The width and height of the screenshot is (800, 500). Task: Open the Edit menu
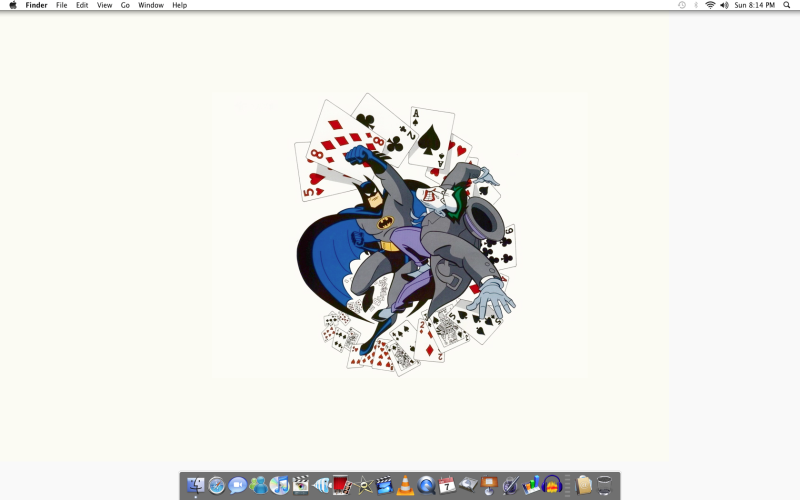(82, 5)
